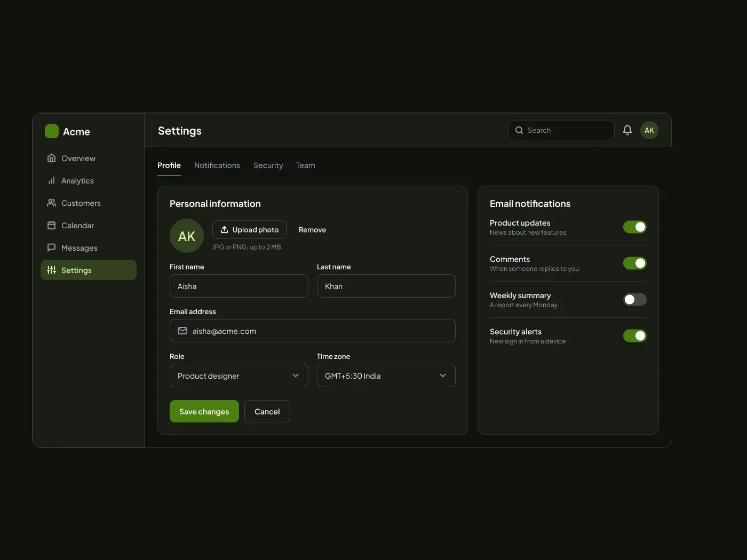Open Messages label in sidebar
This screenshot has height=560, width=747.
[x=80, y=248]
